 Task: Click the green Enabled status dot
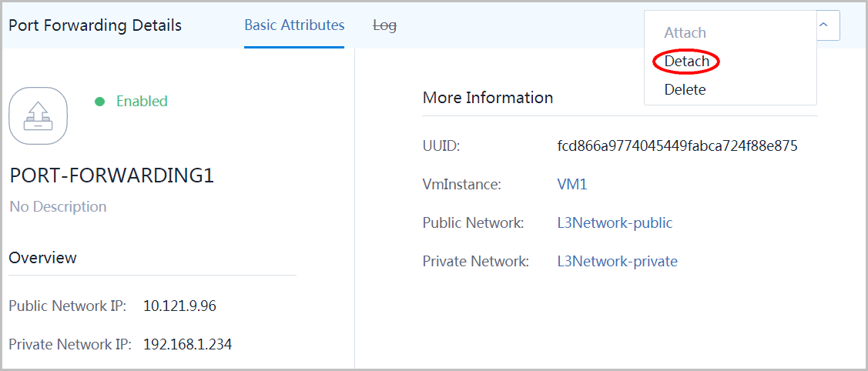[x=99, y=102]
